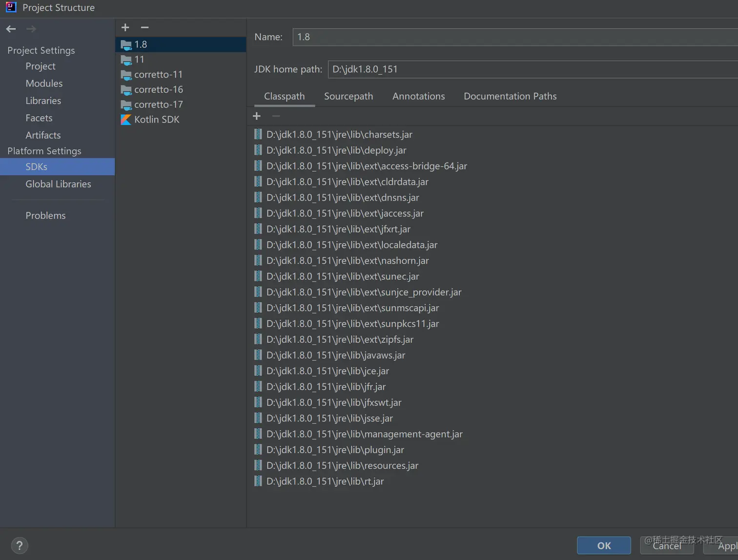738x560 pixels.
Task: Click the Kotlin SDK logo icon
Action: (x=126, y=120)
